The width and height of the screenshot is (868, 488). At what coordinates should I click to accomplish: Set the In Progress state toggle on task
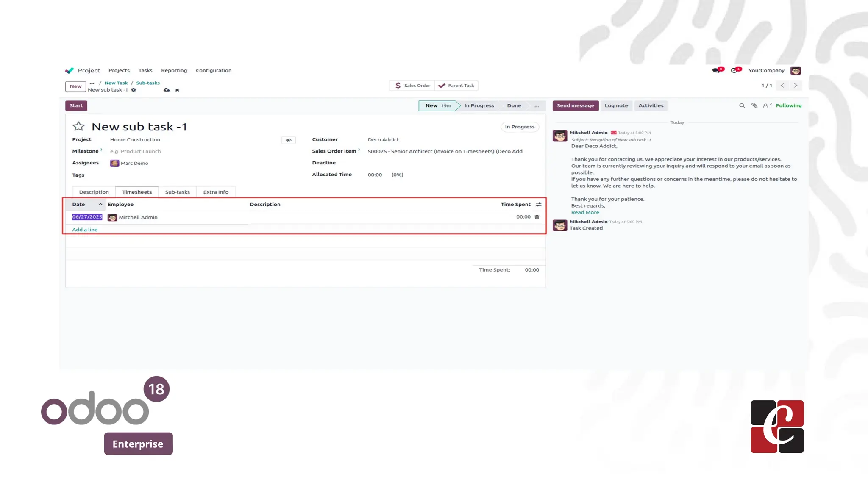coord(519,127)
